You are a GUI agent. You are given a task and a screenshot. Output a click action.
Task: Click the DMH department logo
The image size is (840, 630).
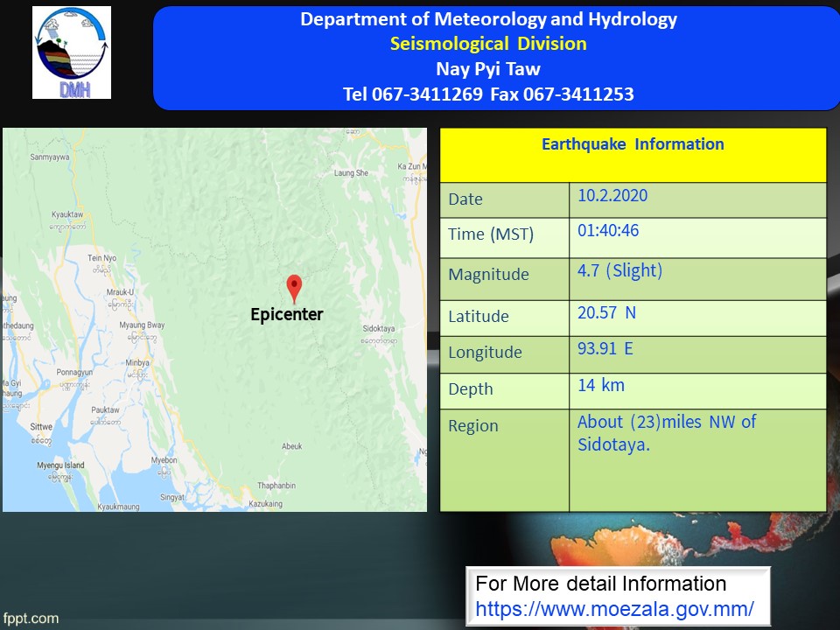72,52
